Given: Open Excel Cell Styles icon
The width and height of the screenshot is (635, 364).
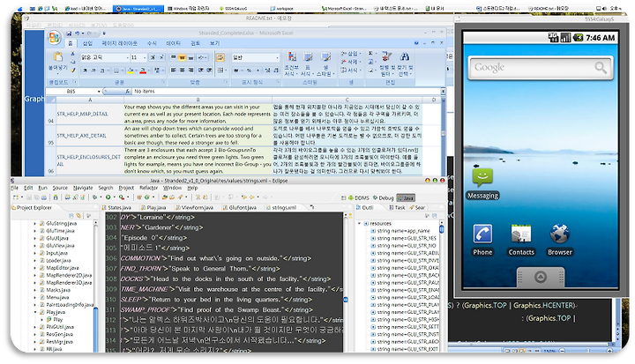Looking at the screenshot, I should point(325,56).
